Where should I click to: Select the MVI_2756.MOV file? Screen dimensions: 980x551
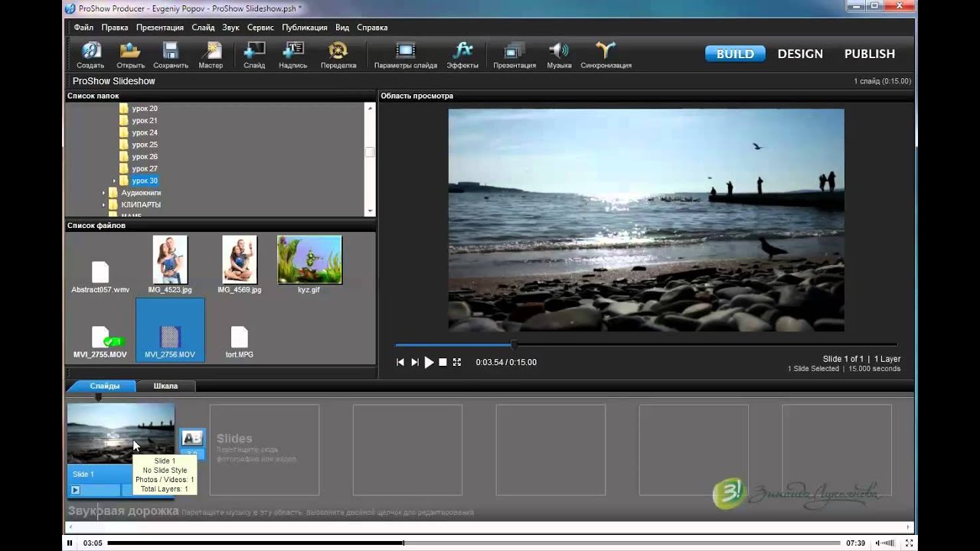click(170, 330)
